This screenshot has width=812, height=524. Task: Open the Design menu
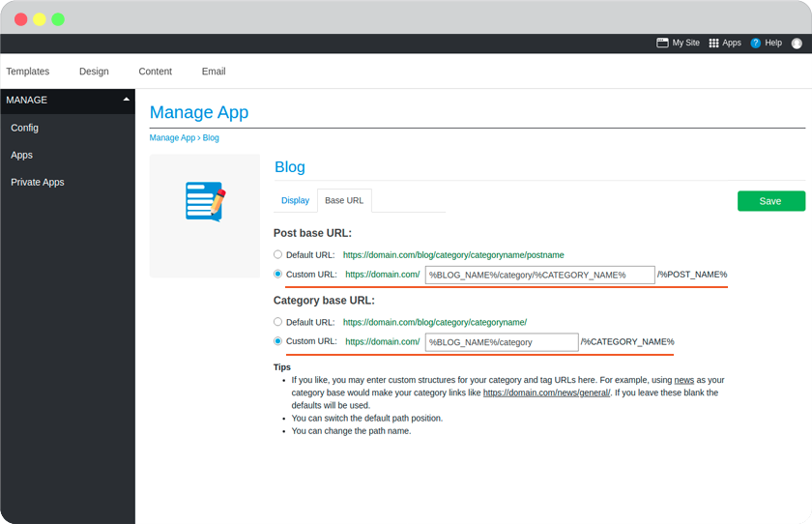94,72
